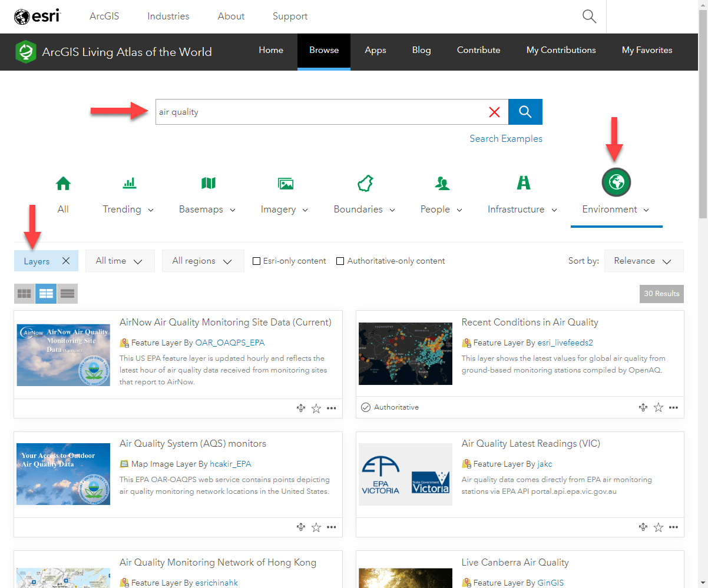This screenshot has height=588, width=708.
Task: Expand the Basemaps category chevron
Action: tap(233, 210)
